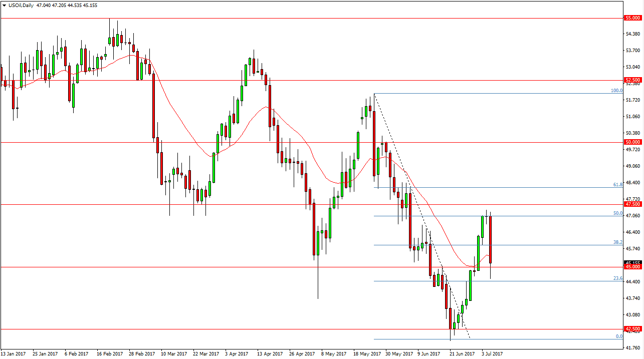
Task: Click the 28 Feb 2017 date label
Action: coord(143,353)
